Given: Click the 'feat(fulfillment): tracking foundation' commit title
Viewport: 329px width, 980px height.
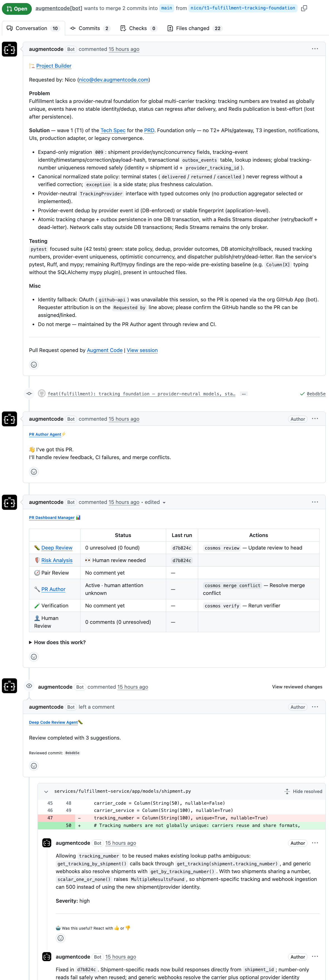Looking at the screenshot, I should coord(141,394).
